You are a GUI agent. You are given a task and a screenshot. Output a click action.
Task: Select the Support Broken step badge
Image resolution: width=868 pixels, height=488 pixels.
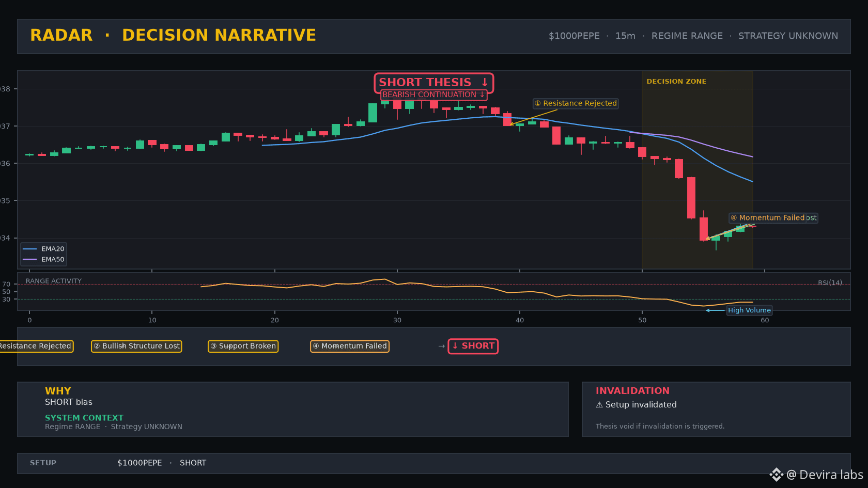pos(243,346)
